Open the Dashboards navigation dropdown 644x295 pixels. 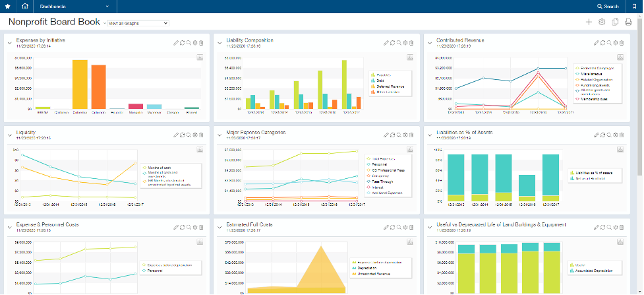[x=74, y=6]
